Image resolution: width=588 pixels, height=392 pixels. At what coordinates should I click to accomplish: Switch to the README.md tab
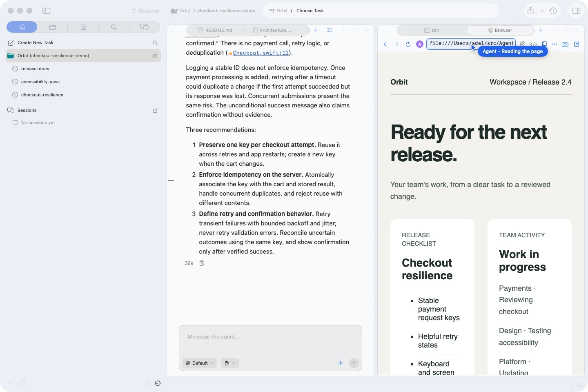coord(215,30)
